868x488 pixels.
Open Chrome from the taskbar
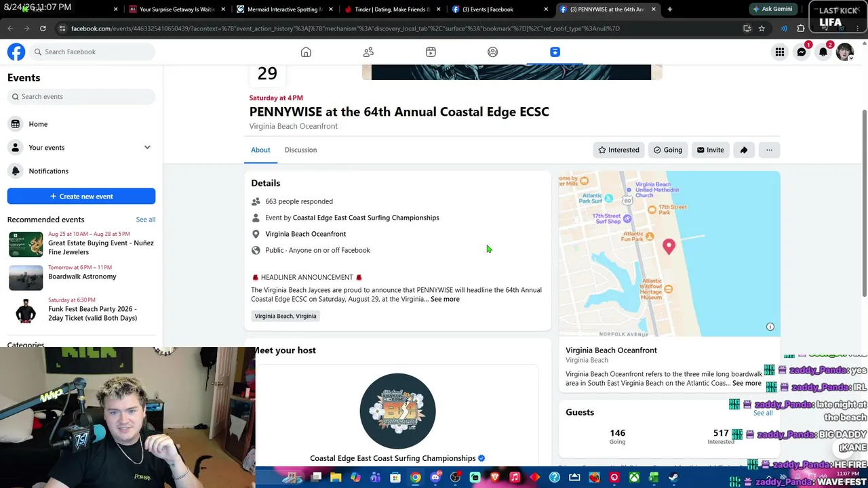[x=415, y=478]
